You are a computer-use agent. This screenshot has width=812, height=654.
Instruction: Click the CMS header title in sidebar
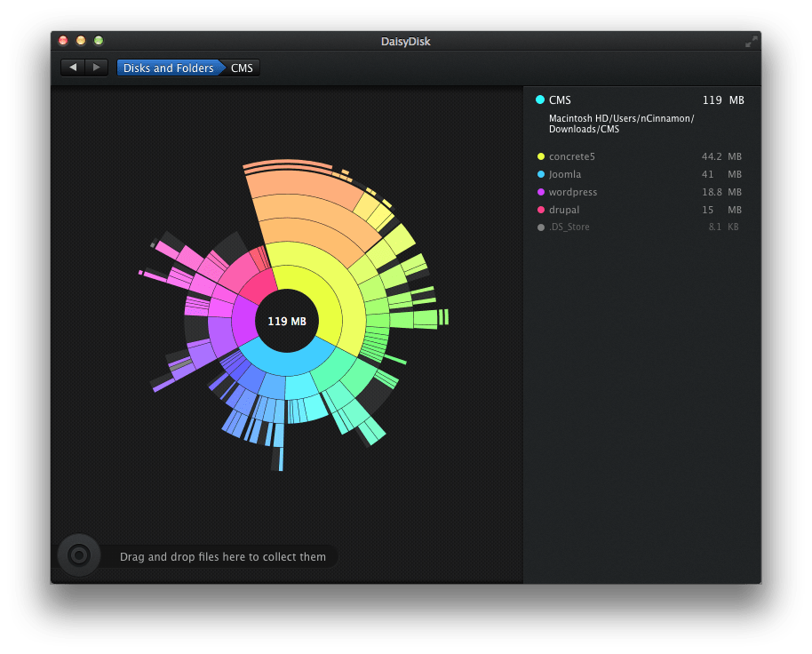560,100
